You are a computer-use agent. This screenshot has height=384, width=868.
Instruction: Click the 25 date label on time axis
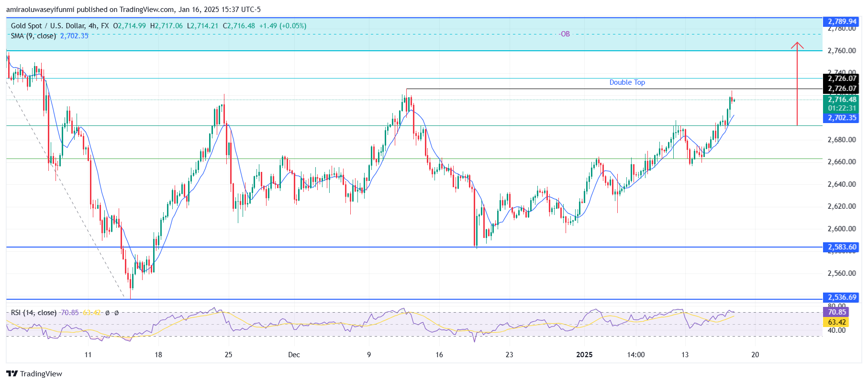tap(228, 355)
